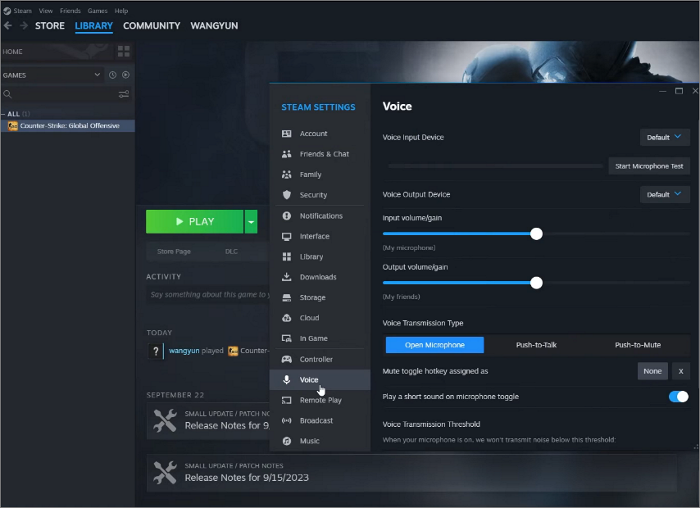This screenshot has width=700, height=508.
Task: Click the activity comment input field
Action: [x=208, y=295]
